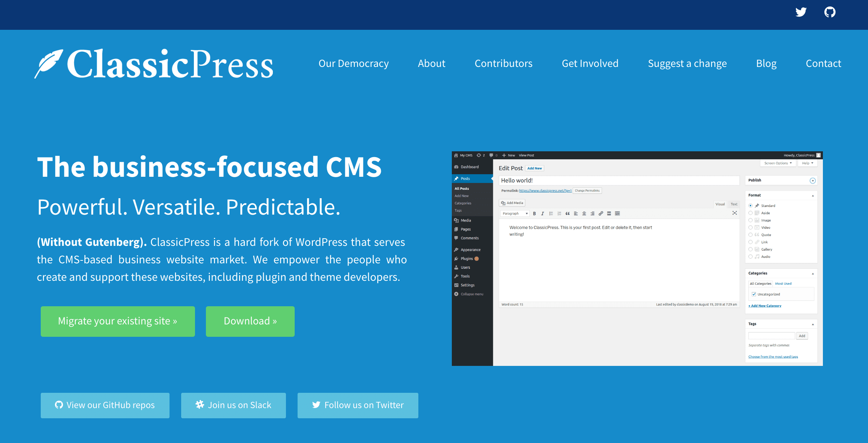Select the Video post format
The height and width of the screenshot is (443, 868).
pyautogui.click(x=750, y=228)
